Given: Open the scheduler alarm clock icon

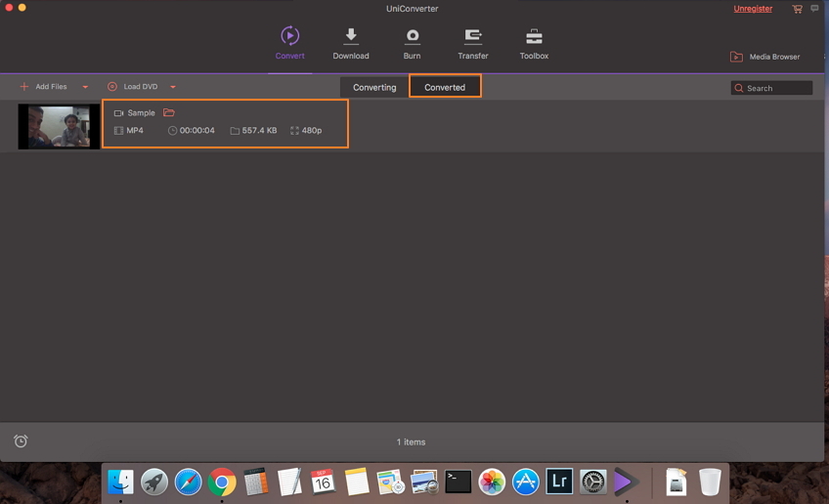Looking at the screenshot, I should click(21, 441).
